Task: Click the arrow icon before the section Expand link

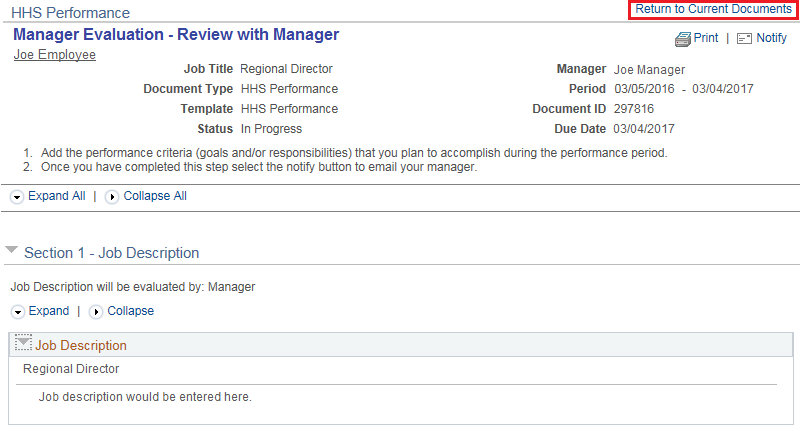Action: coord(17,312)
